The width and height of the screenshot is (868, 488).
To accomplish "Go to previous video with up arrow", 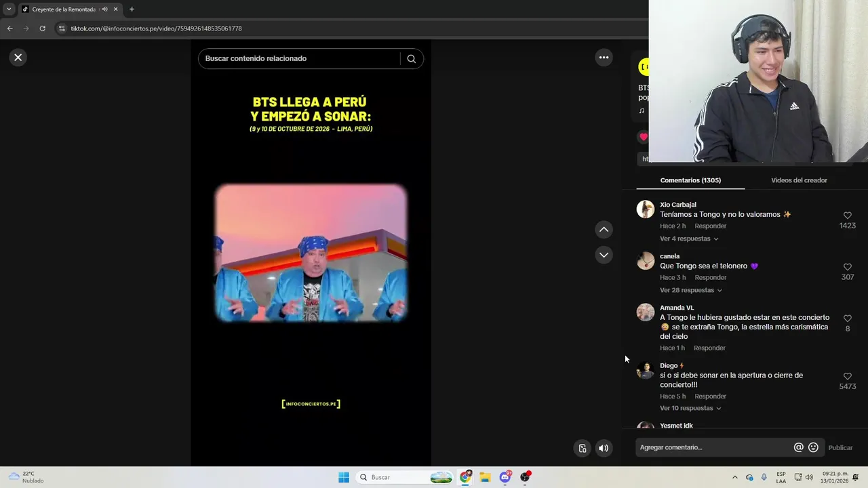I will pyautogui.click(x=604, y=230).
